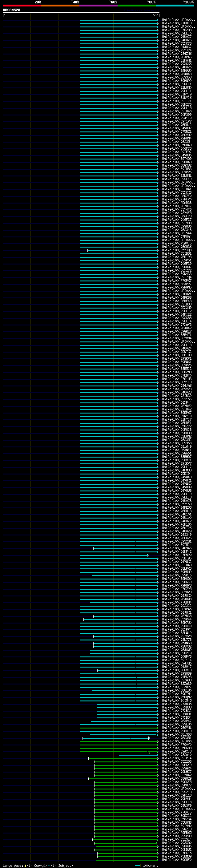The width and height of the screenshot is (197, 868).
Task: Click the label UniRef100_Q8LPK5
Action: point(177,568)
